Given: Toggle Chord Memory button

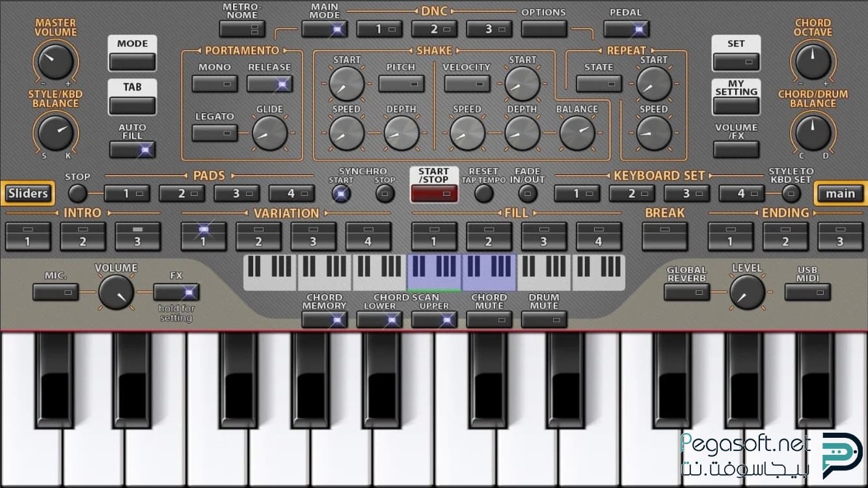Looking at the screenshot, I should [324, 319].
